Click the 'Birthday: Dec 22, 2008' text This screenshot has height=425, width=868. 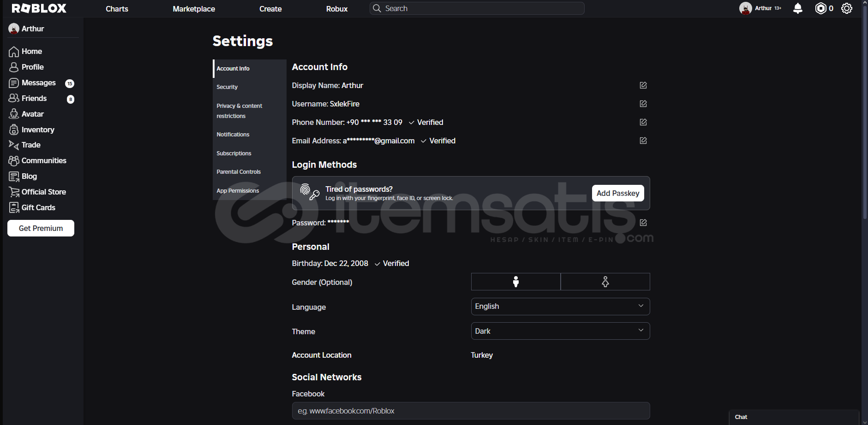point(330,263)
